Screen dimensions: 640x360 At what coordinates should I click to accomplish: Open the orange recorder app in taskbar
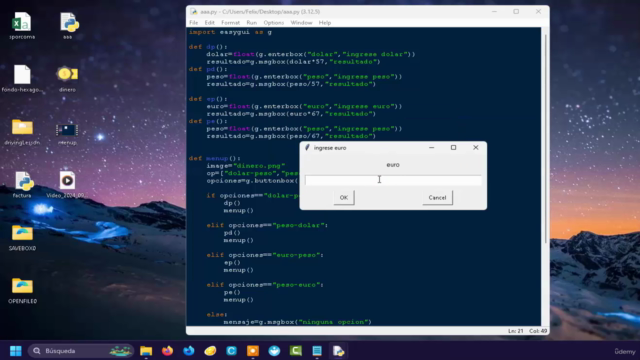[x=253, y=351]
